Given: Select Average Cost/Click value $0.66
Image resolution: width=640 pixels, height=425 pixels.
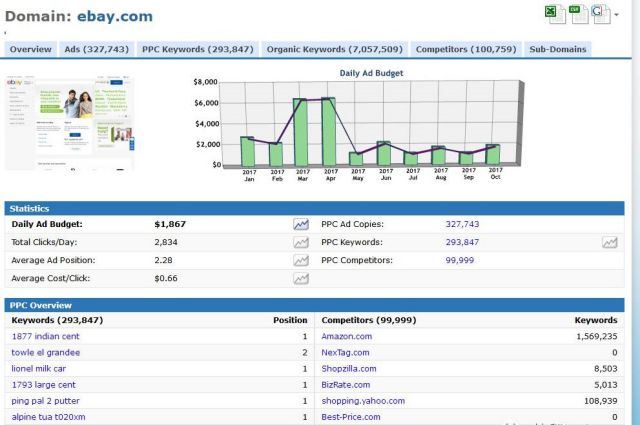Looking at the screenshot, I should pyautogui.click(x=166, y=278).
